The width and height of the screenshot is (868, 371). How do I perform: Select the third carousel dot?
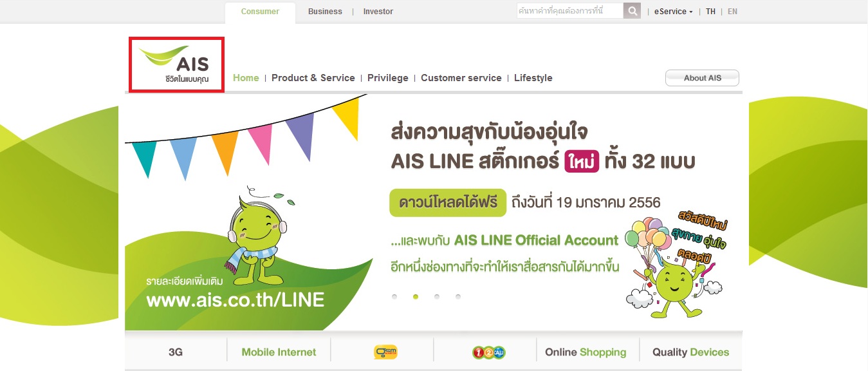point(437,297)
